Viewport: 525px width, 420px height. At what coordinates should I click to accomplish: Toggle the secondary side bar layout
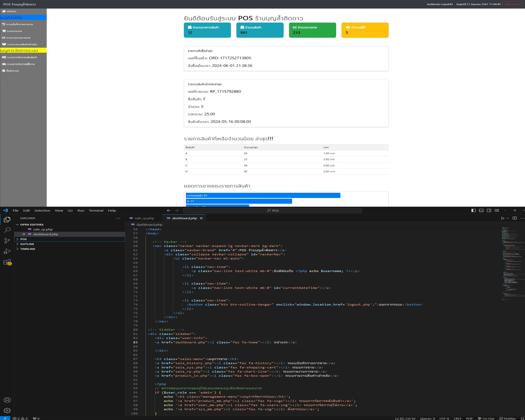point(489,210)
